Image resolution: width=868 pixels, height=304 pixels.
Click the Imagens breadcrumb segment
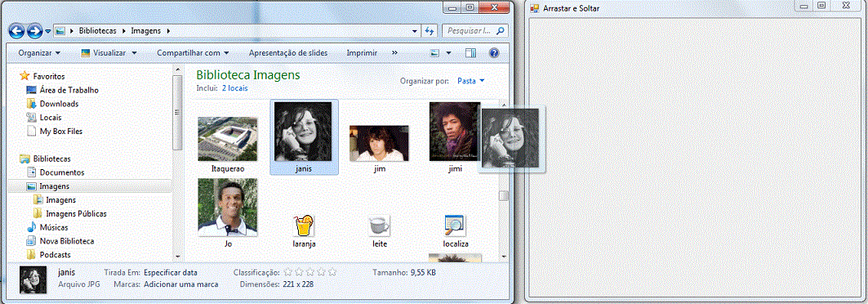click(145, 31)
